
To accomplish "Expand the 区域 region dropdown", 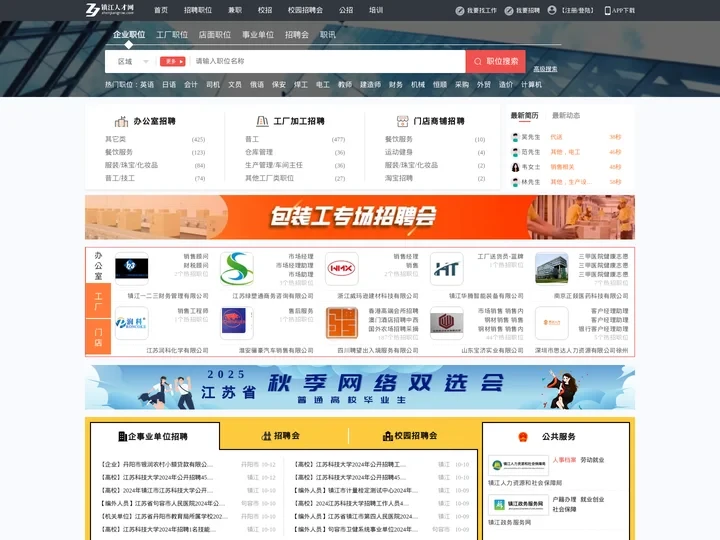I will 133,62.
